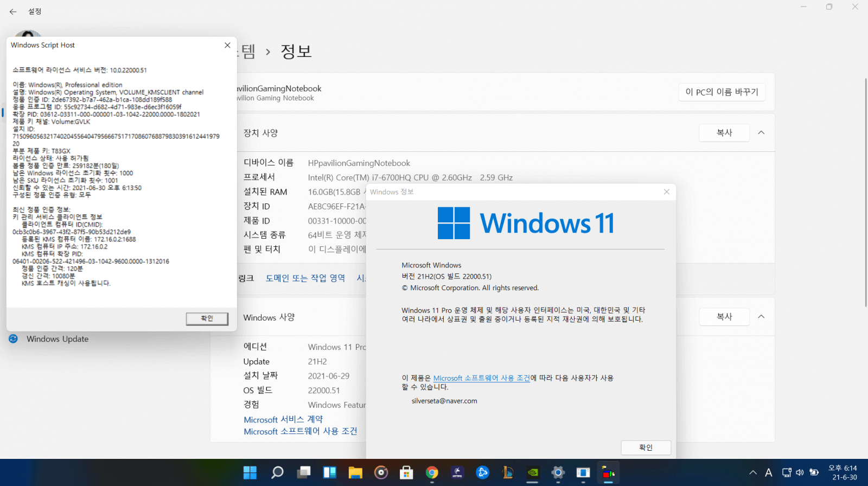Launch File Explorer from taskbar
This screenshot has width=868, height=486.
pos(355,472)
